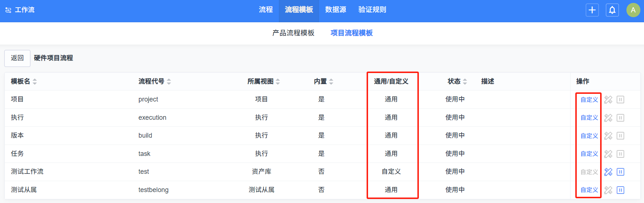
Task: Open the 流程 top menu
Action: 266,10
